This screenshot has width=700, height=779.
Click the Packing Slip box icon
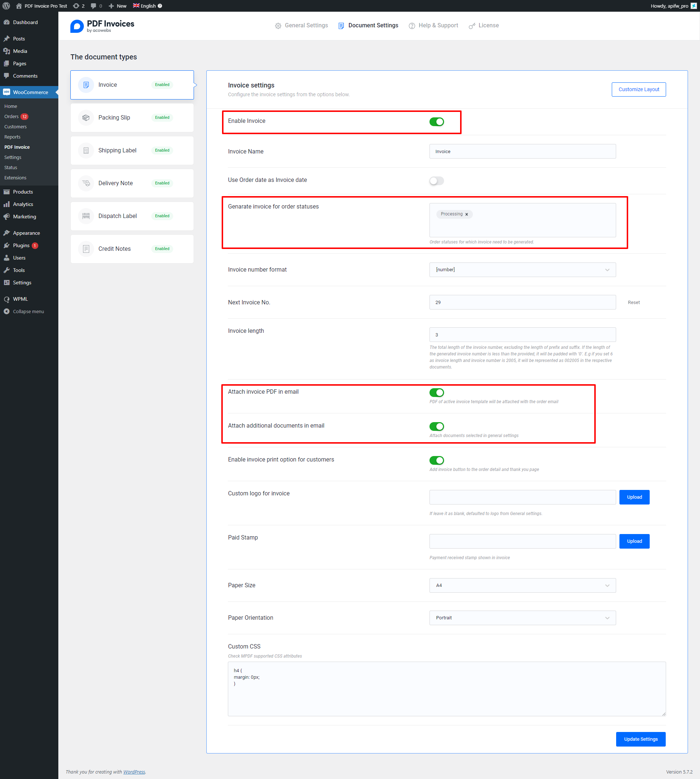[x=86, y=118]
